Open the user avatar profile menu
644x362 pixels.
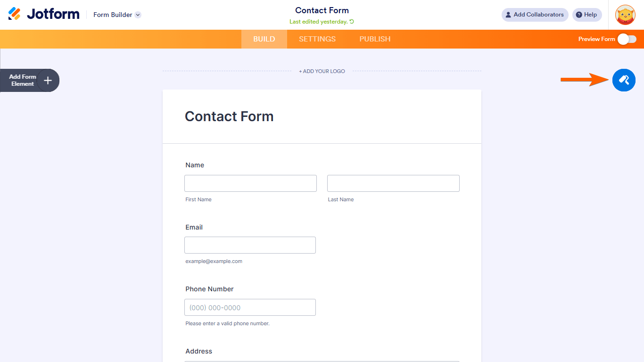point(625,15)
